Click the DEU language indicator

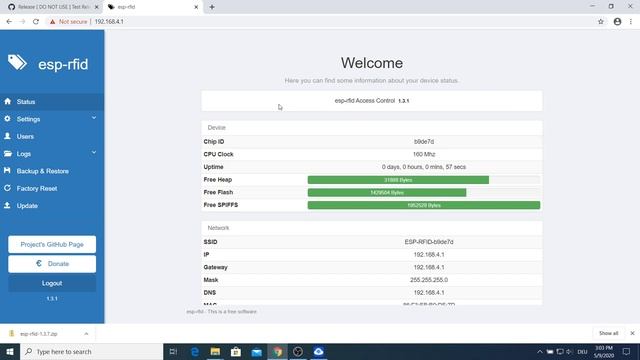pyautogui.click(x=582, y=352)
